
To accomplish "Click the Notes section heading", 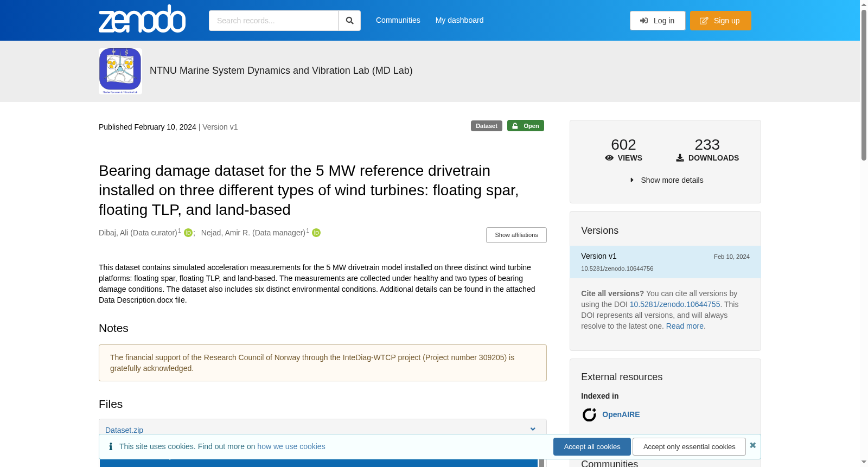I will [113, 328].
